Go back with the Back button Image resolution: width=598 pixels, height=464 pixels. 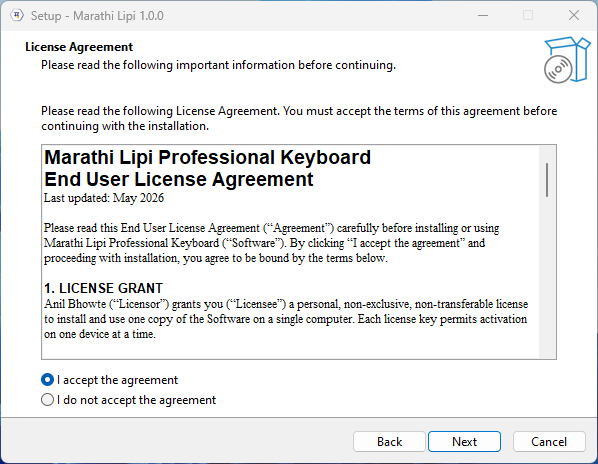tap(389, 442)
